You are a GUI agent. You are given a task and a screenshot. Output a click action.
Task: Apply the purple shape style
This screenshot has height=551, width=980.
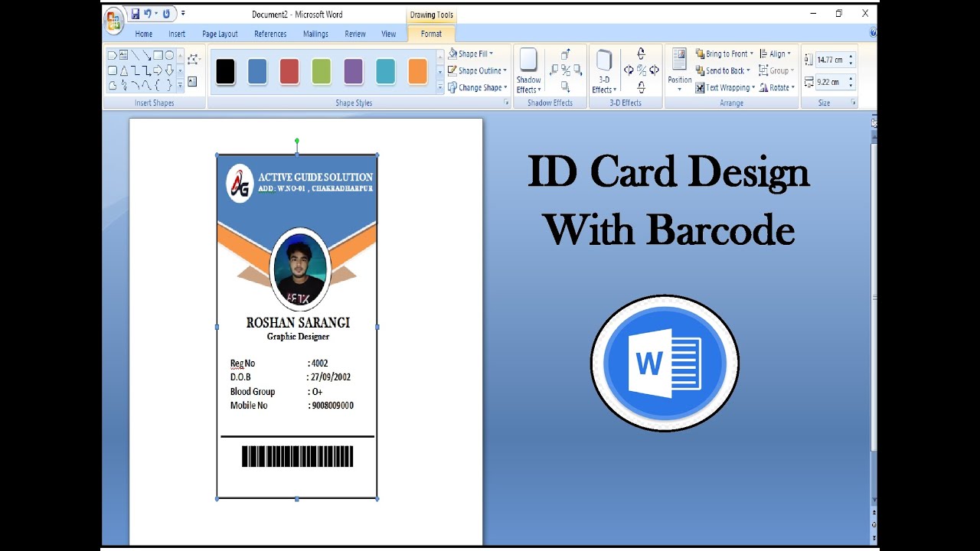(353, 71)
